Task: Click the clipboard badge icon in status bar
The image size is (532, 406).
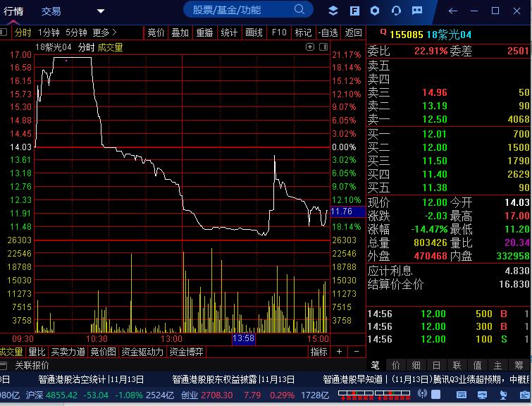Action: (x=524, y=395)
